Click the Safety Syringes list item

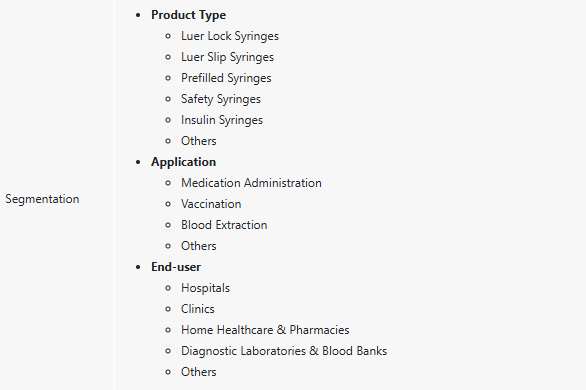(x=221, y=99)
